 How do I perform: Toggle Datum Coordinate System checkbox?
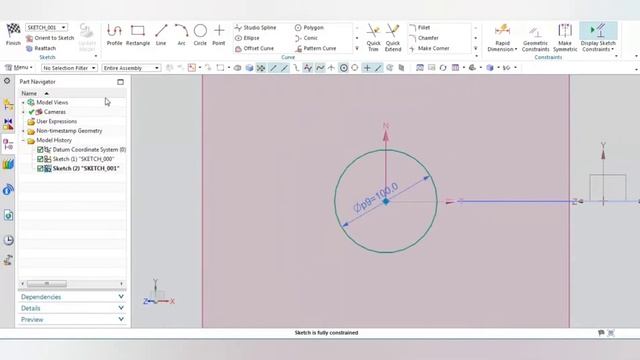[40, 150]
